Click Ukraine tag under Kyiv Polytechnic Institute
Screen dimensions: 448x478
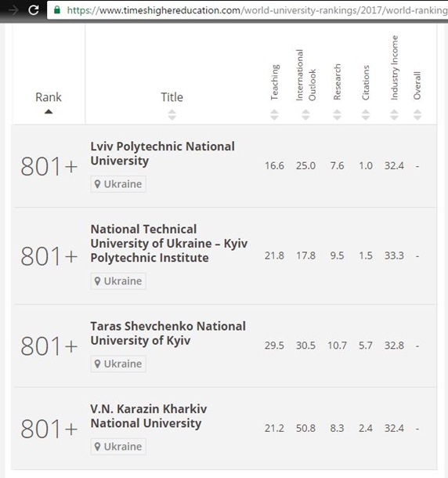coord(118,281)
